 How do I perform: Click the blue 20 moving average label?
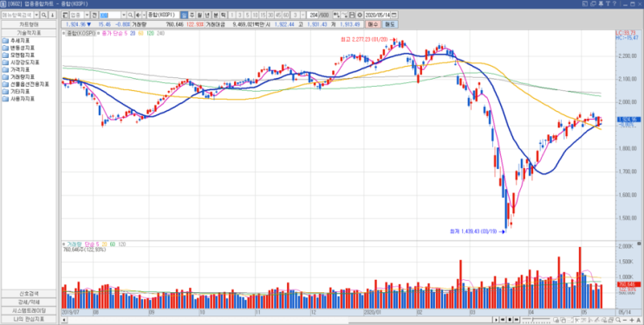coord(133,33)
